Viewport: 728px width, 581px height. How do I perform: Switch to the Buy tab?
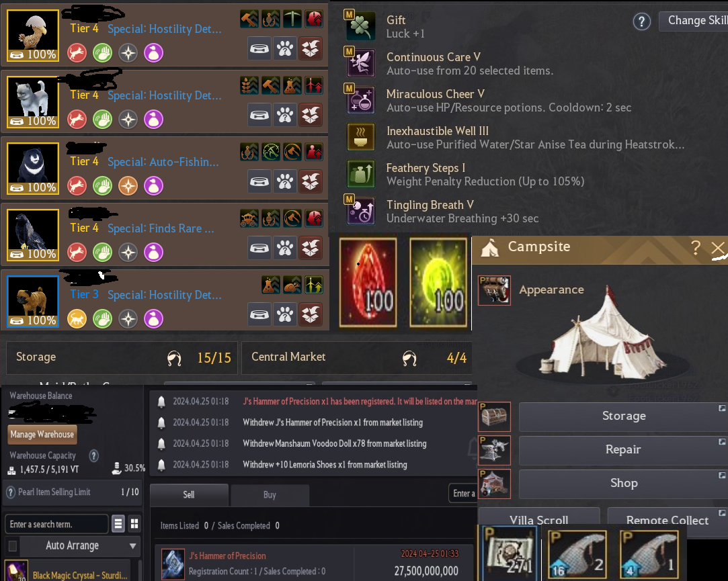pos(270,494)
